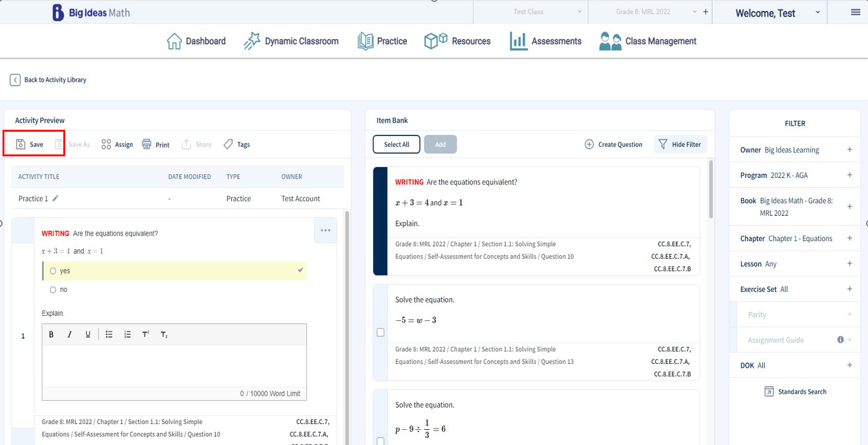
Task: Expand the Lesson filter
Action: point(850,264)
